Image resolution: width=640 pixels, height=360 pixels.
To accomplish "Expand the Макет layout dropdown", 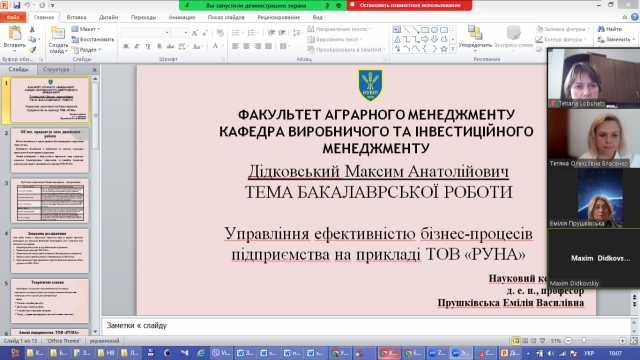I will 86,29.
